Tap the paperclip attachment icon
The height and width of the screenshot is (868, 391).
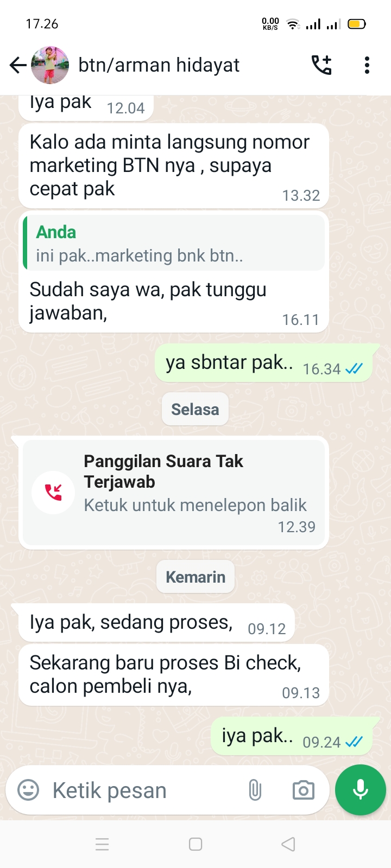click(x=255, y=790)
